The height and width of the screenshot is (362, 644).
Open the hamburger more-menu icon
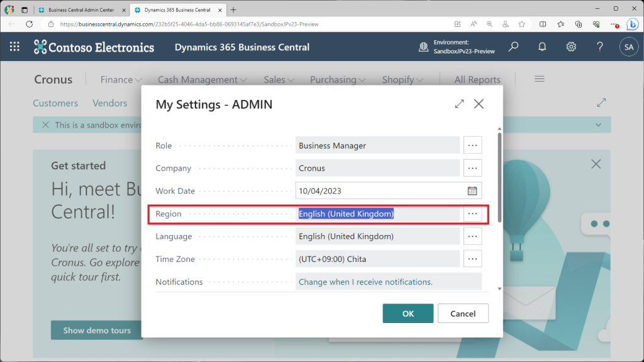pyautogui.click(x=540, y=79)
